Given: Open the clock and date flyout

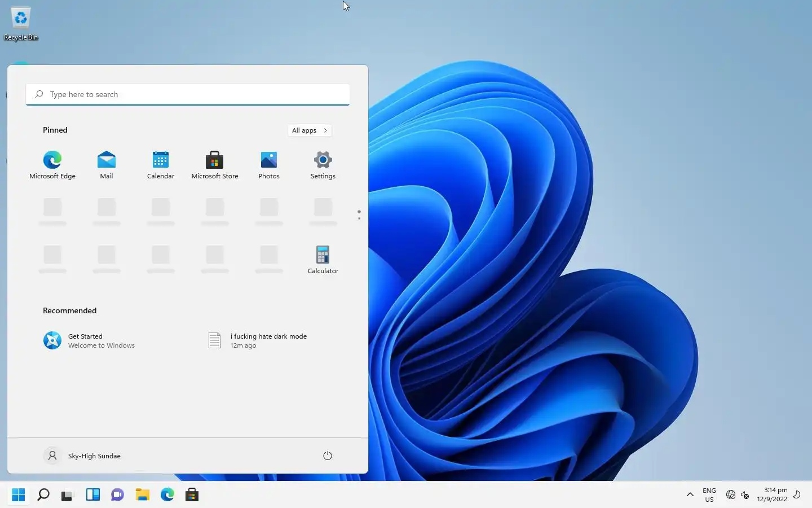Looking at the screenshot, I should tap(772, 495).
